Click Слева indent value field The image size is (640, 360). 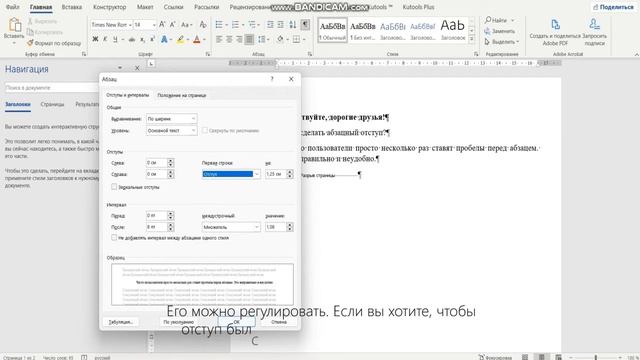(156, 163)
